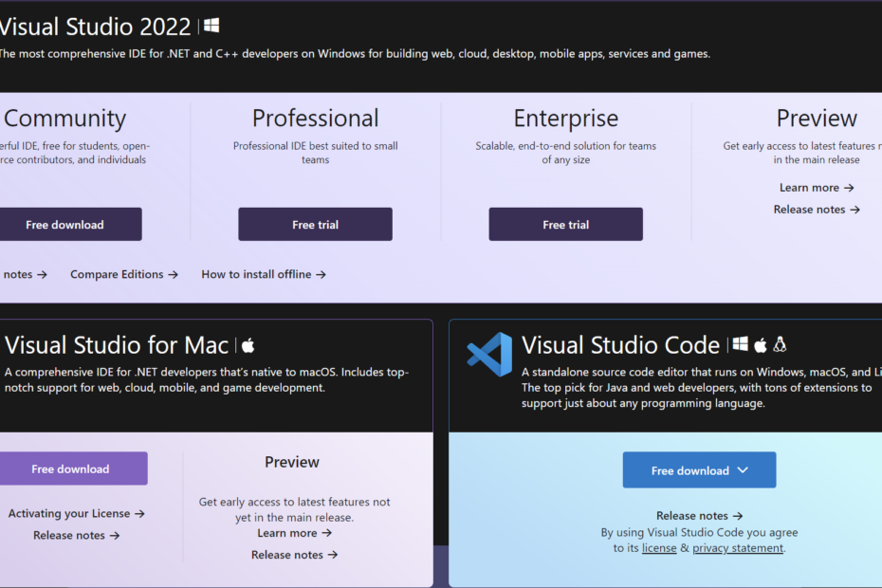Viewport: 882px width, 588px height.
Task: Start a free trial of Professional
Action: [315, 224]
